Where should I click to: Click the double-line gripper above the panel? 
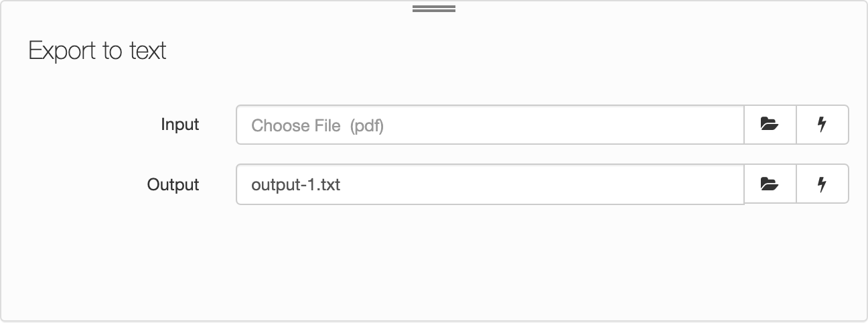[x=434, y=9]
